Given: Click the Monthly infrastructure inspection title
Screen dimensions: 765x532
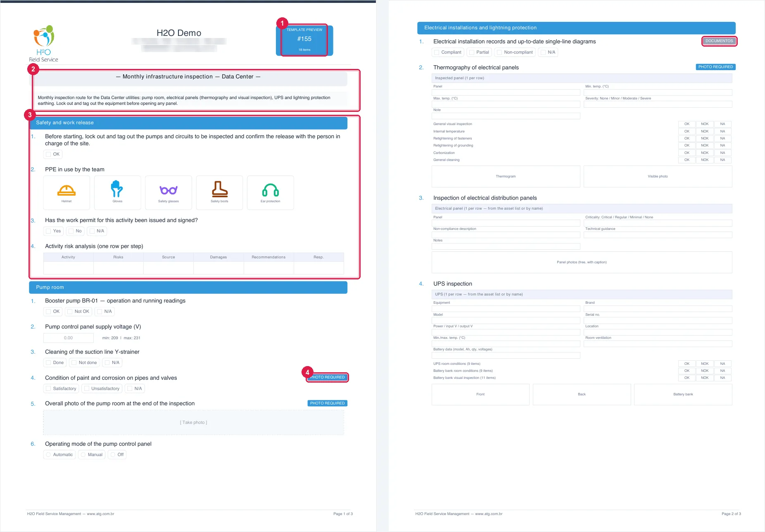Looking at the screenshot, I should click(x=188, y=77).
